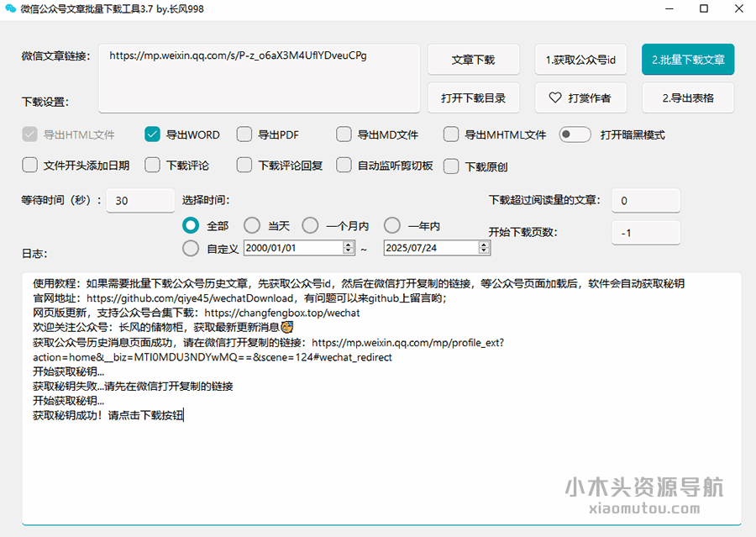This screenshot has height=537, width=756.
Task: Click the WeChat app icon in title bar
Action: pyautogui.click(x=10, y=8)
